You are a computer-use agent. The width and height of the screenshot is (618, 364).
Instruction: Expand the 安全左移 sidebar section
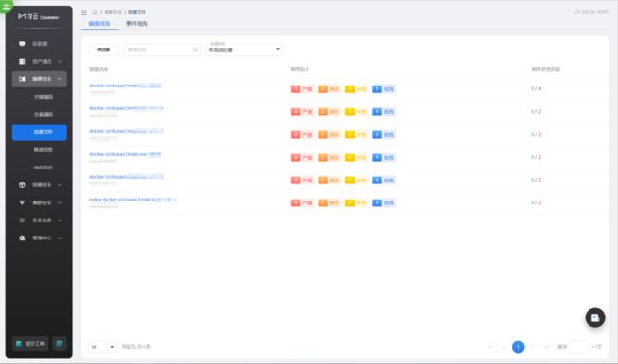pos(60,220)
